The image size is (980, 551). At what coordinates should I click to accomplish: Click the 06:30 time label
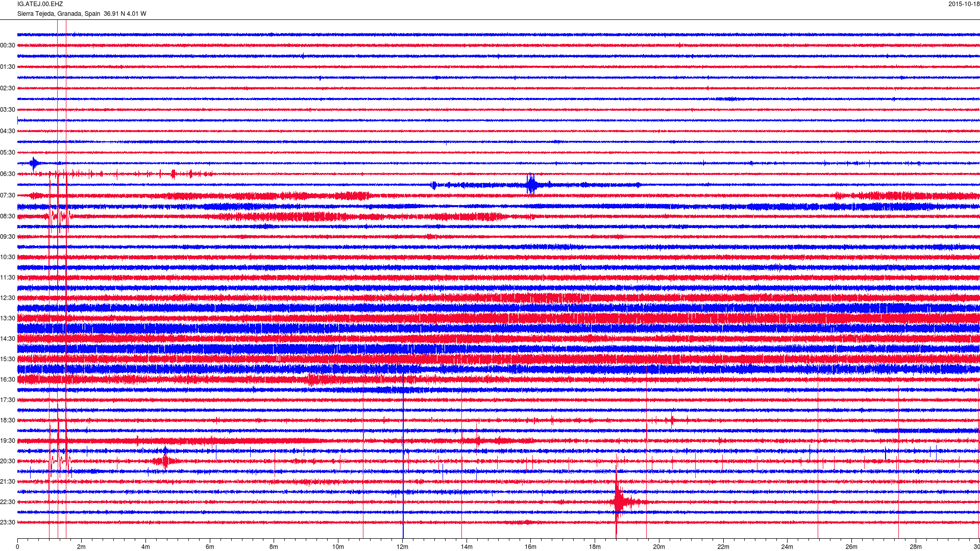(8, 174)
